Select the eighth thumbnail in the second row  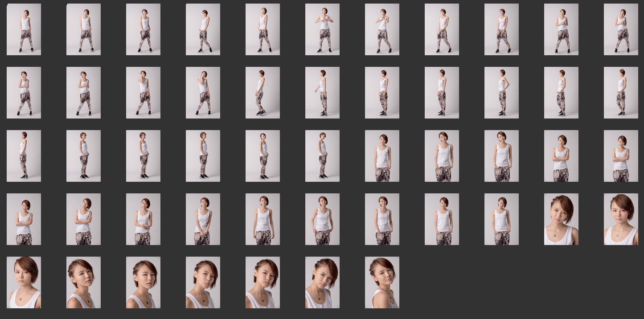click(x=442, y=93)
